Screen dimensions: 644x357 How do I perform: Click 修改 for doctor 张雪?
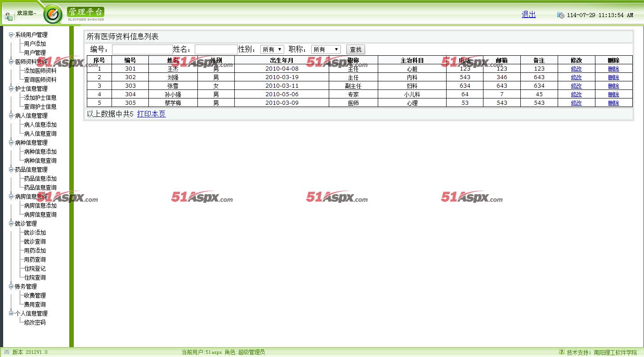(x=576, y=86)
